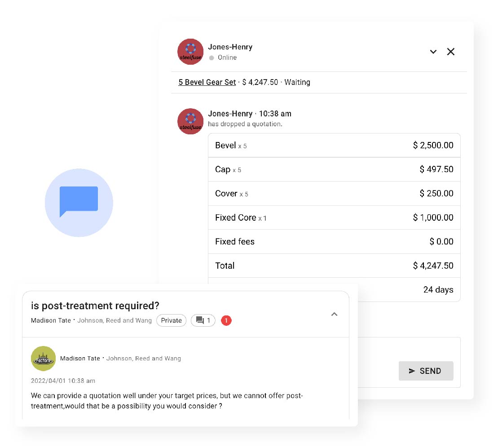Screen dimensions: 498x448
Task: Collapse the post-treatment question thread
Action: click(334, 314)
